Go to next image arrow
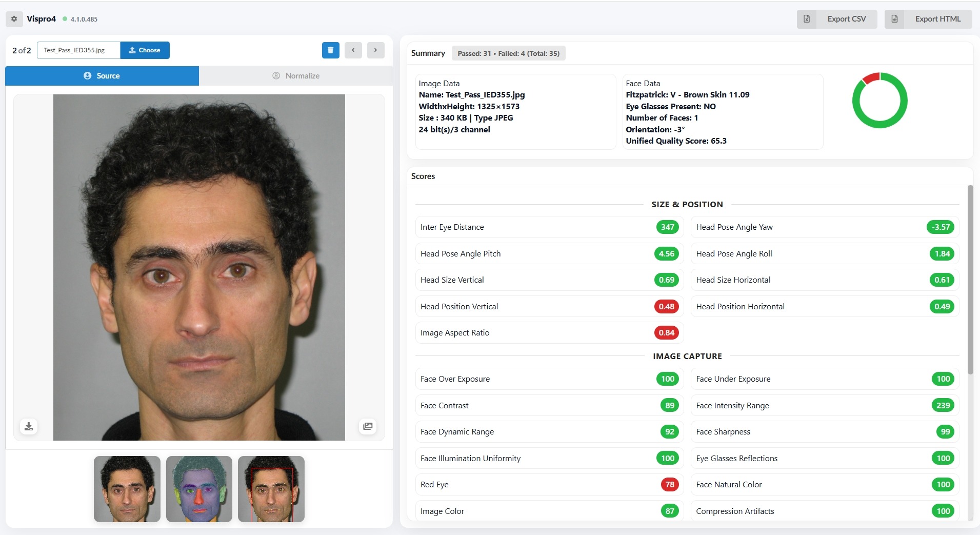This screenshot has width=980, height=535. coord(376,50)
